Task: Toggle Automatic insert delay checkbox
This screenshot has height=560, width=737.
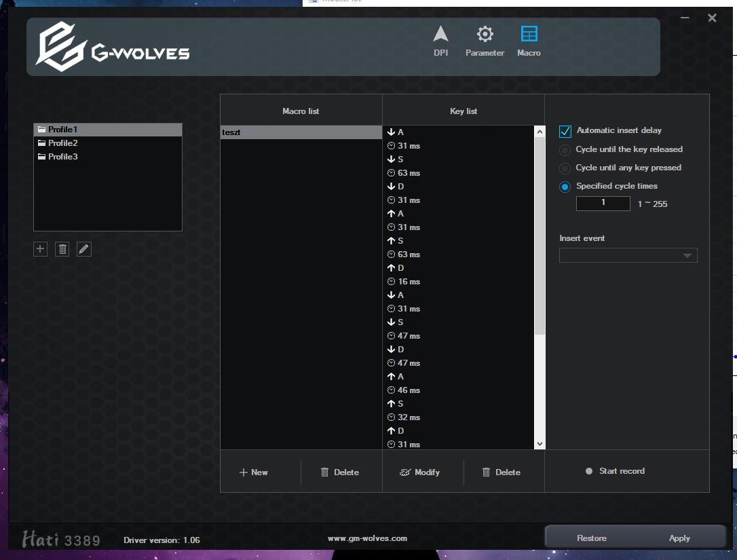Action: [565, 131]
